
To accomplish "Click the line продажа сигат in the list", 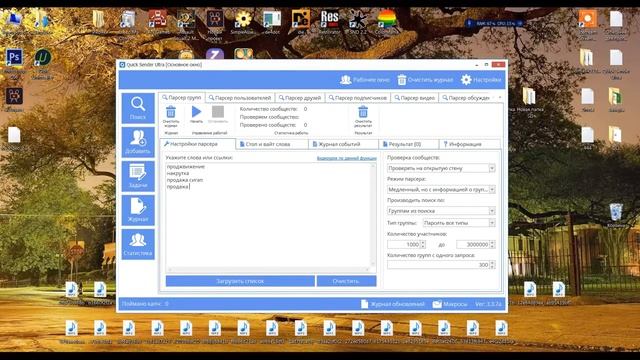I will (185, 180).
